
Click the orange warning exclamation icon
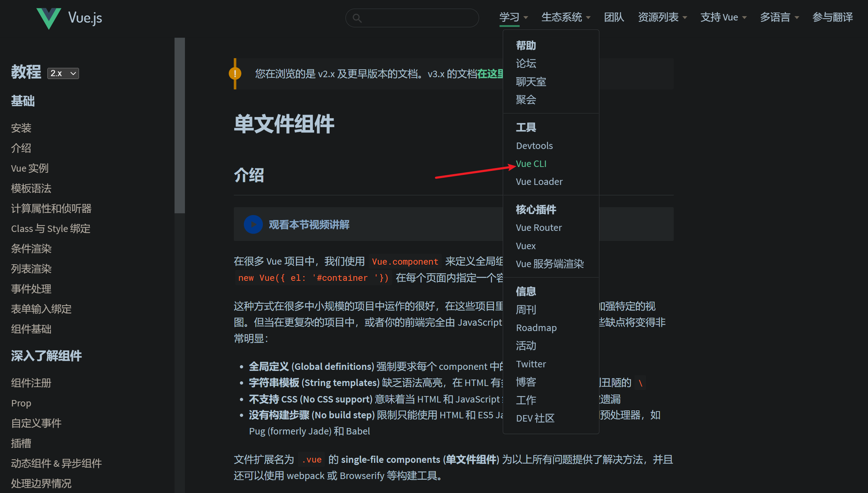pos(235,74)
